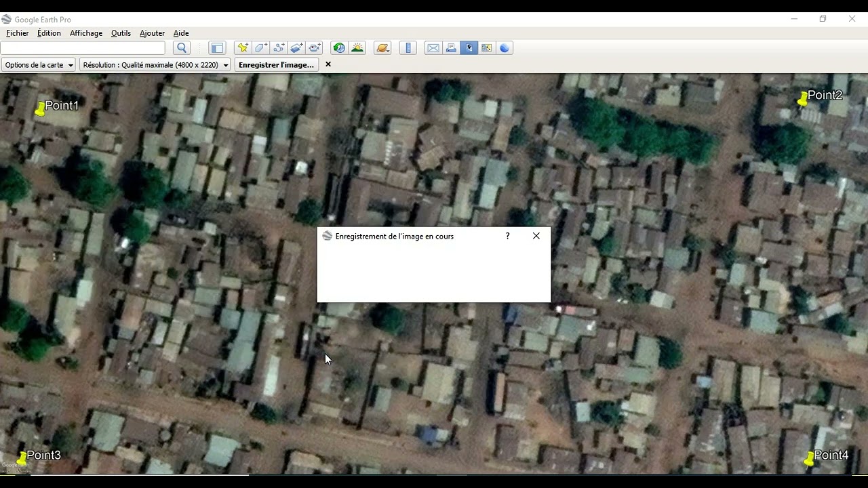868x488 pixels.
Task: Click the highlighted Save Image icon
Action: [x=469, y=47]
